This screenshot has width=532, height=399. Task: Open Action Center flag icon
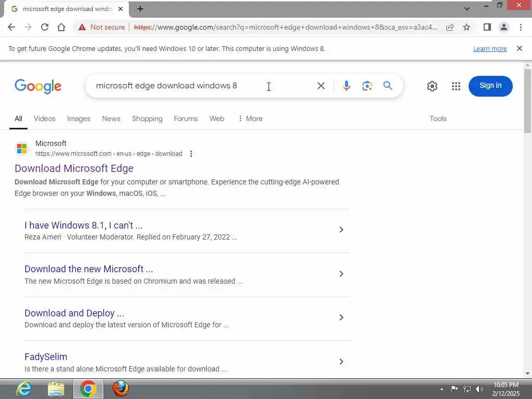point(454,389)
